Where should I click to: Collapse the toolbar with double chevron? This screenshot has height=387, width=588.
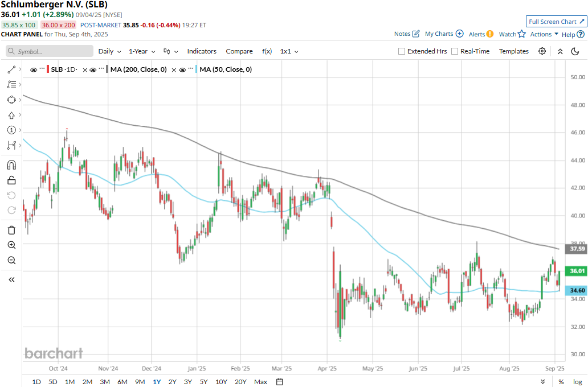560,51
